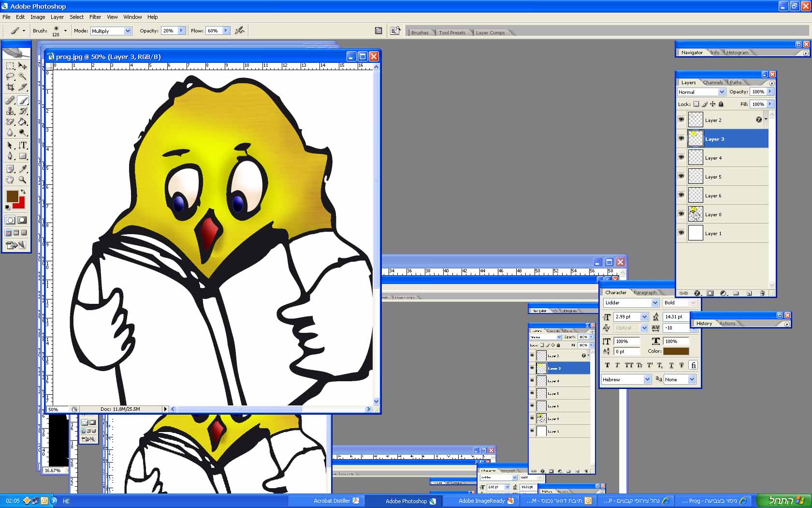Toggle the lock all option in Layers panel

pyautogui.click(x=721, y=104)
